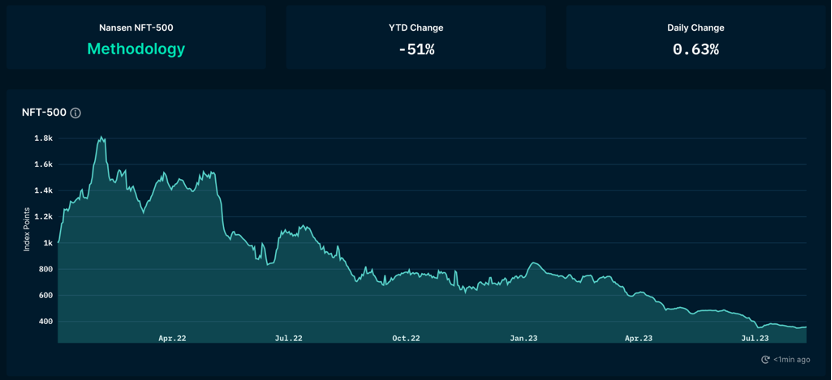The height and width of the screenshot is (380, 832).
Task: Click the <1min ago timestamp text
Action: click(x=791, y=360)
